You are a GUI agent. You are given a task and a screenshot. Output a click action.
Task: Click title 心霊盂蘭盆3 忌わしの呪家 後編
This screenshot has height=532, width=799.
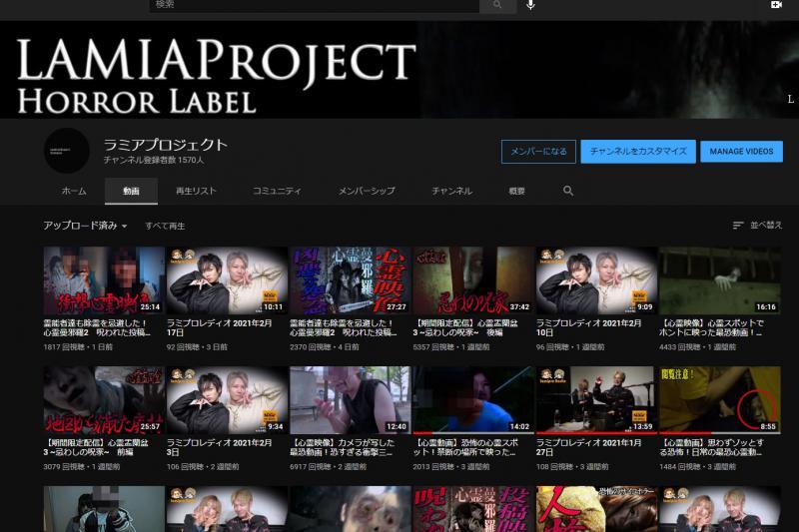tap(465, 327)
